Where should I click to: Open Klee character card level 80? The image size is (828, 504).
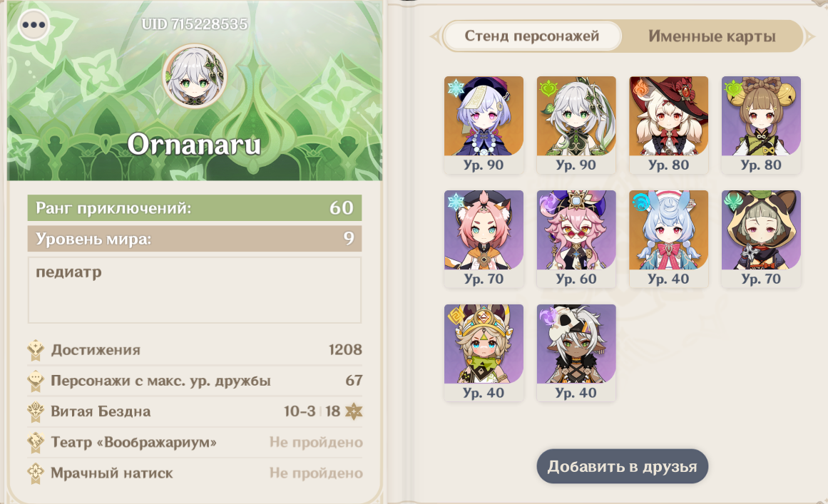coord(668,125)
